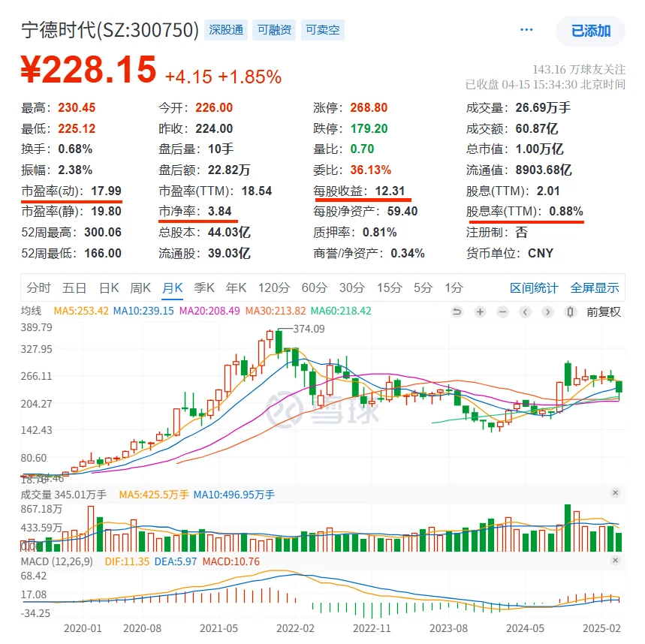
Task: Collapse the MACD indicator panel chevron
Action: pos(616,558)
